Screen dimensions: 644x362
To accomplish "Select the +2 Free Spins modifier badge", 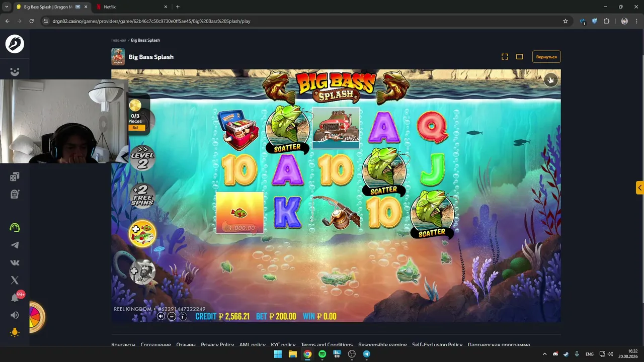I will point(142,196).
